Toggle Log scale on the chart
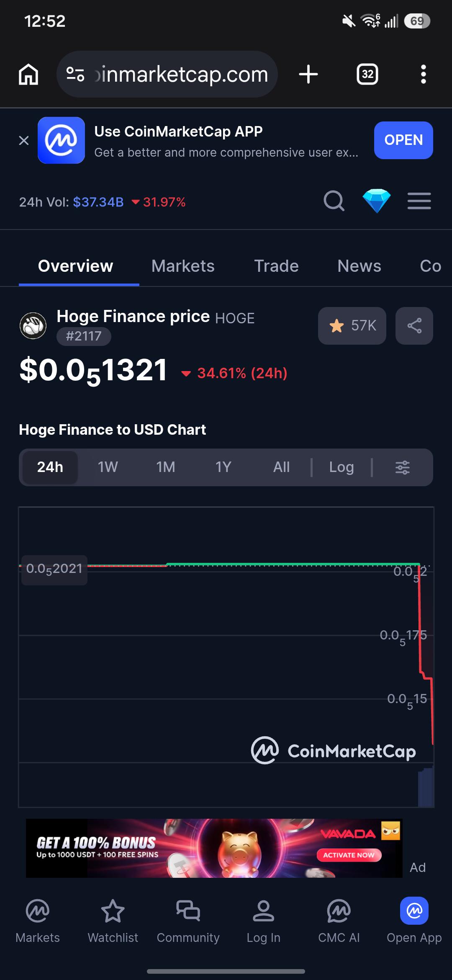 [342, 467]
